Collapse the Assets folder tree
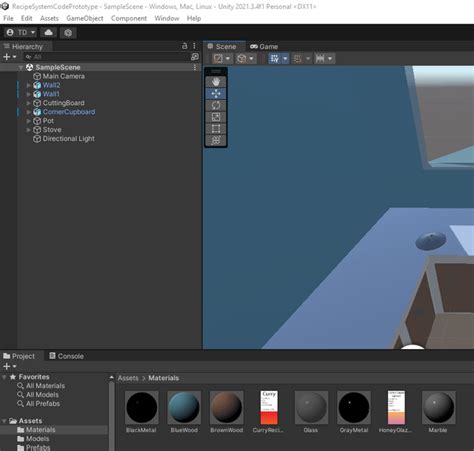The height and width of the screenshot is (451, 474). pyautogui.click(x=4, y=421)
